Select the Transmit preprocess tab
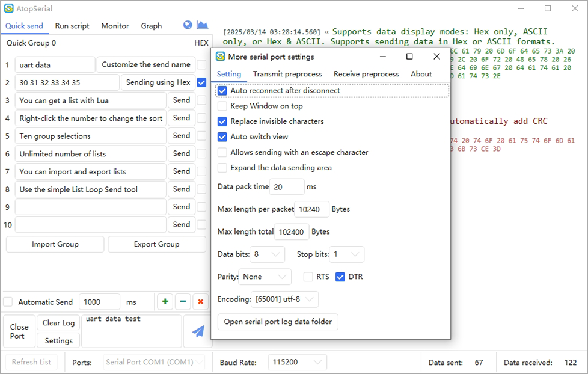Screen dimensions: 588x374 click(287, 74)
